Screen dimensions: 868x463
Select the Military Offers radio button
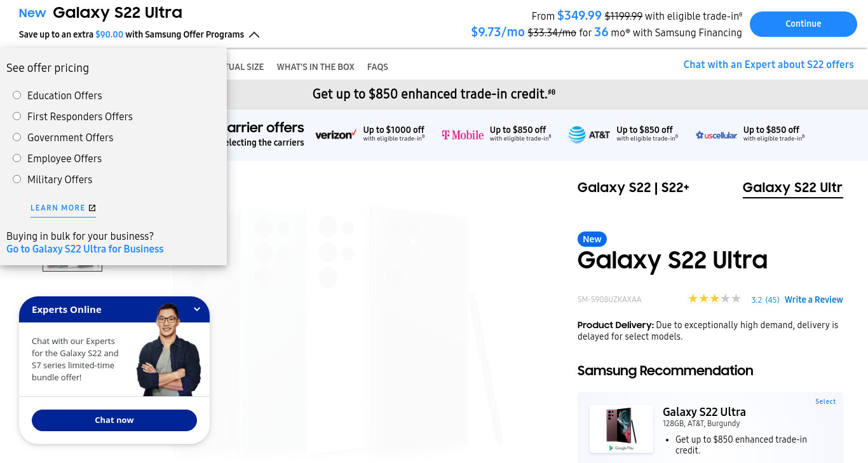17,179
